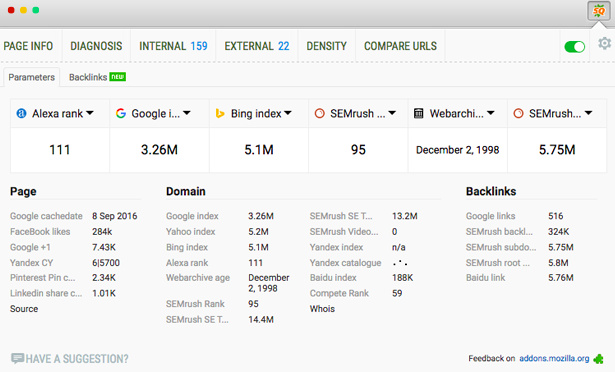Click the SEOquake extension icon in toolbar
Viewport: 615px width, 372px height.
click(599, 11)
